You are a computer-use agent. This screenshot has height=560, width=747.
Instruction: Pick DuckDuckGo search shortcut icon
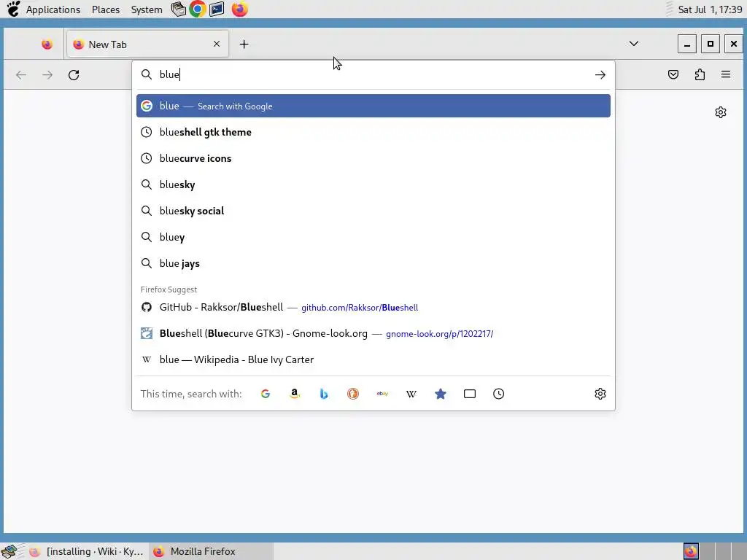(352, 394)
